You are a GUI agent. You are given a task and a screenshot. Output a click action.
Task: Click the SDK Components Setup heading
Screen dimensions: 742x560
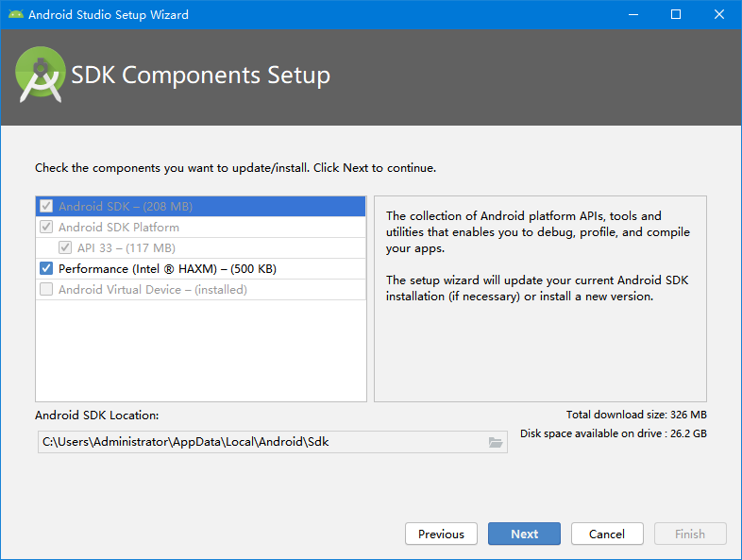[201, 76]
